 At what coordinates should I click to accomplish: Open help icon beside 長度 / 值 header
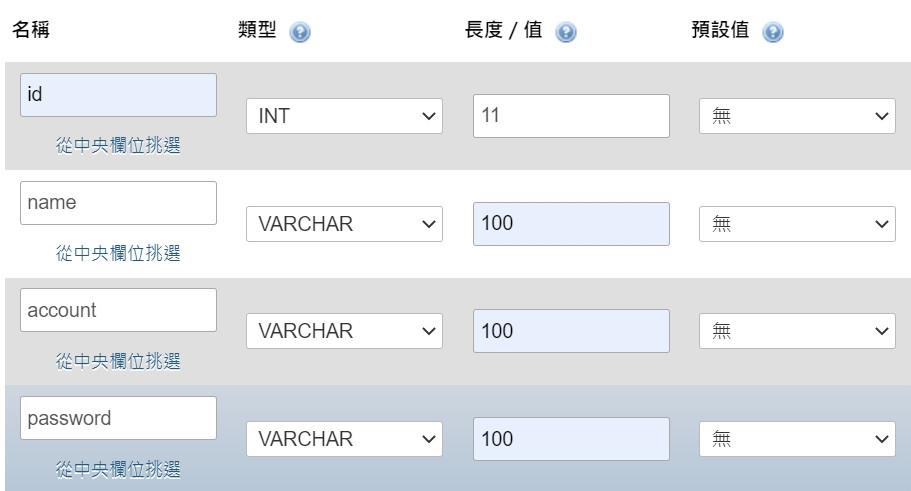tap(565, 32)
